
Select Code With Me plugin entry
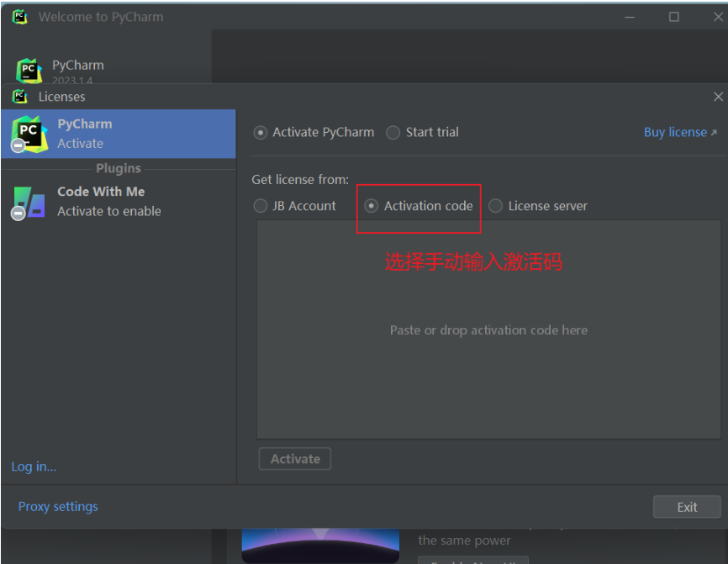[119, 202]
